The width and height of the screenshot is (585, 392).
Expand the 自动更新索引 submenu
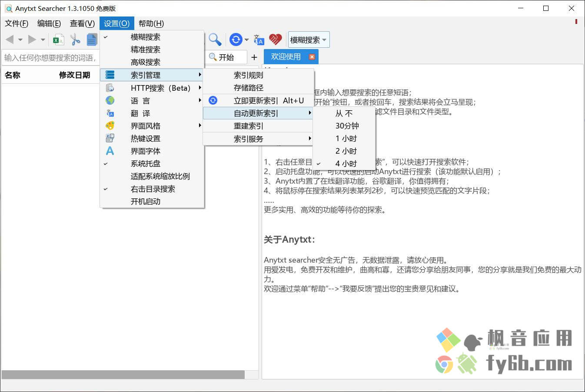coord(258,113)
